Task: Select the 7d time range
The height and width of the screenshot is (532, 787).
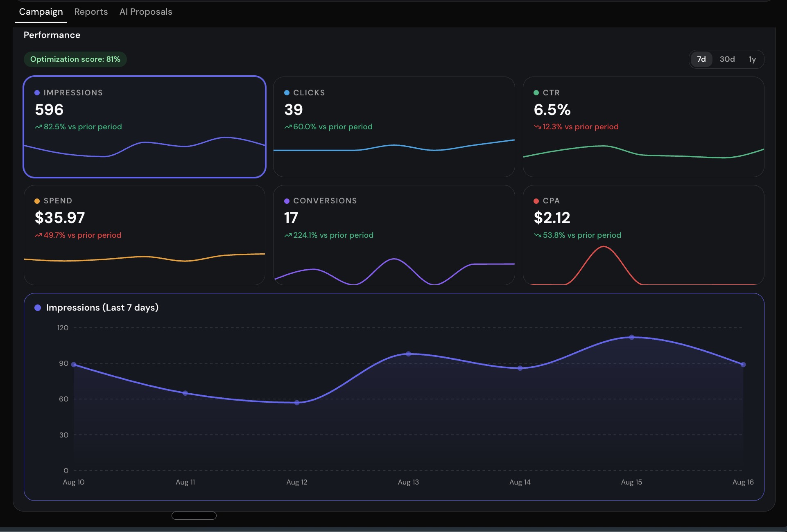Action: click(701, 59)
